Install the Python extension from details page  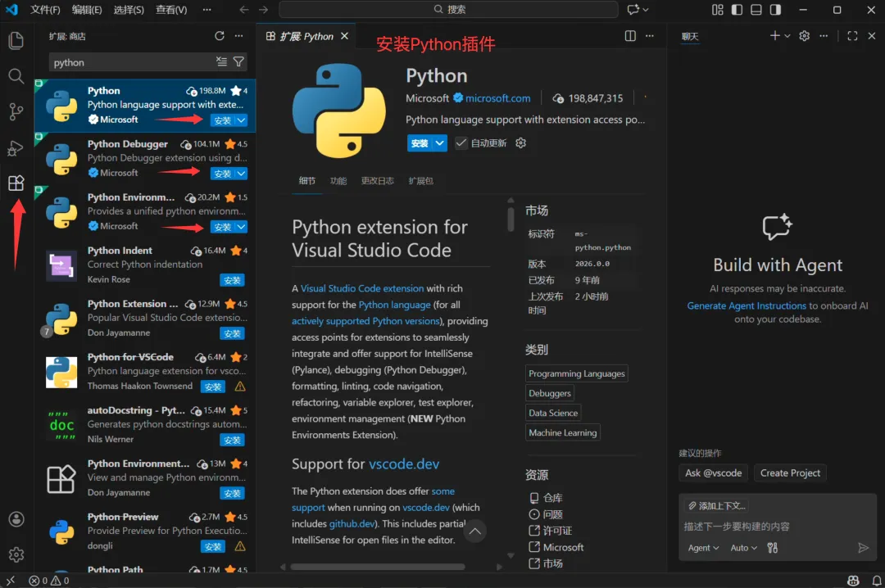click(x=420, y=143)
